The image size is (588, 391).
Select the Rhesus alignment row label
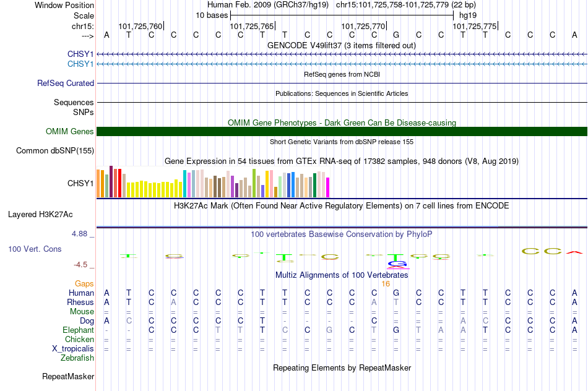[x=80, y=302]
